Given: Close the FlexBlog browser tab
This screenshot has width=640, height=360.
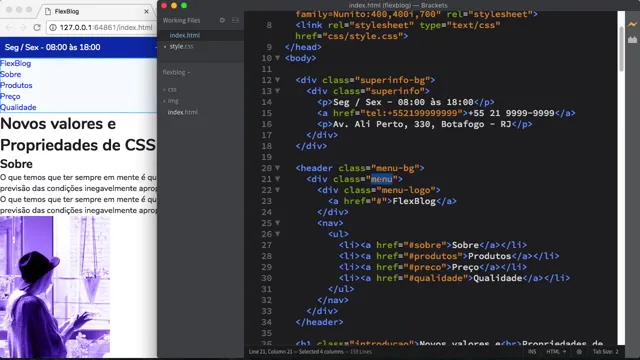Looking at the screenshot, I should 146,11.
